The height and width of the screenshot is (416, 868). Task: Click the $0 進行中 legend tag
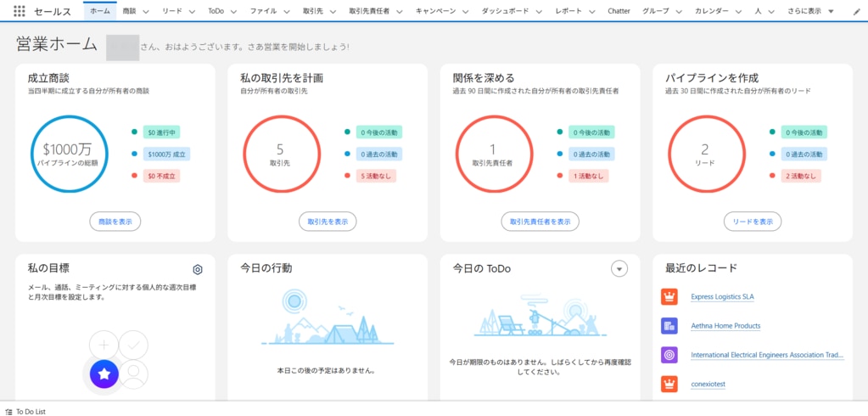coord(162,132)
